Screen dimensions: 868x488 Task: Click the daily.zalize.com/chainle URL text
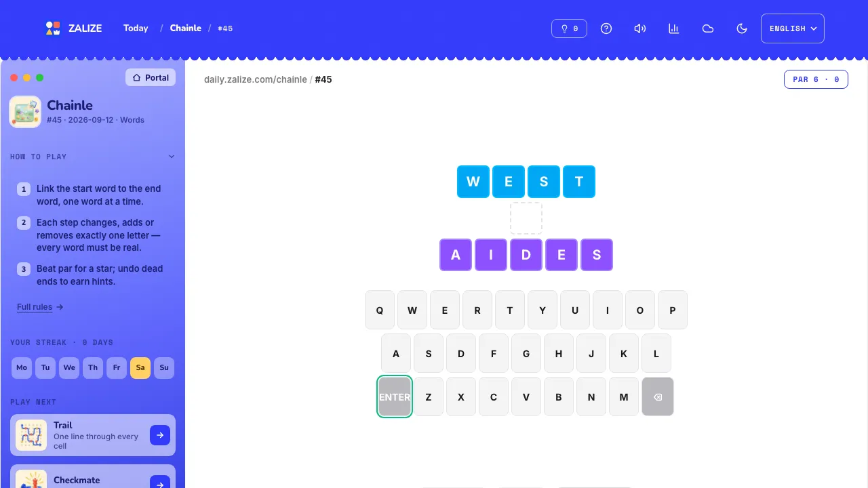(256, 79)
